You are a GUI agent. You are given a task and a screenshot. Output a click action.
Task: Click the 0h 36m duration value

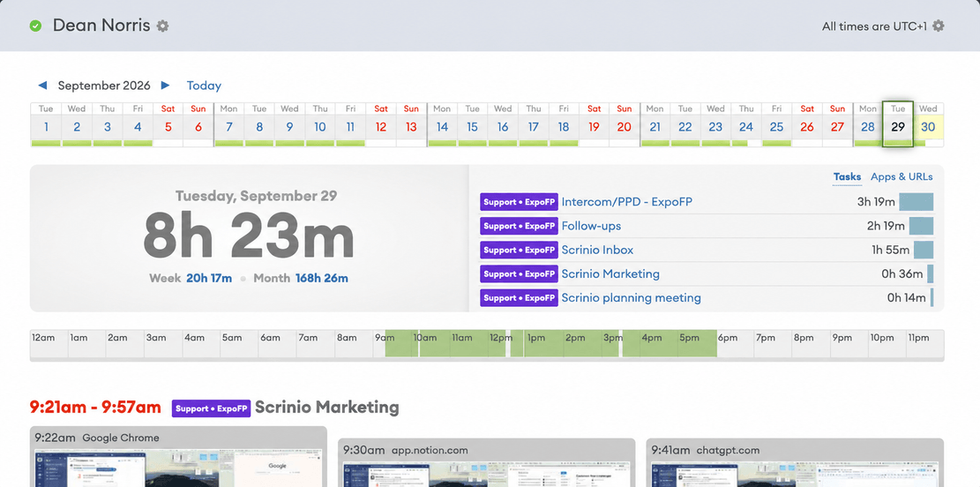(901, 273)
